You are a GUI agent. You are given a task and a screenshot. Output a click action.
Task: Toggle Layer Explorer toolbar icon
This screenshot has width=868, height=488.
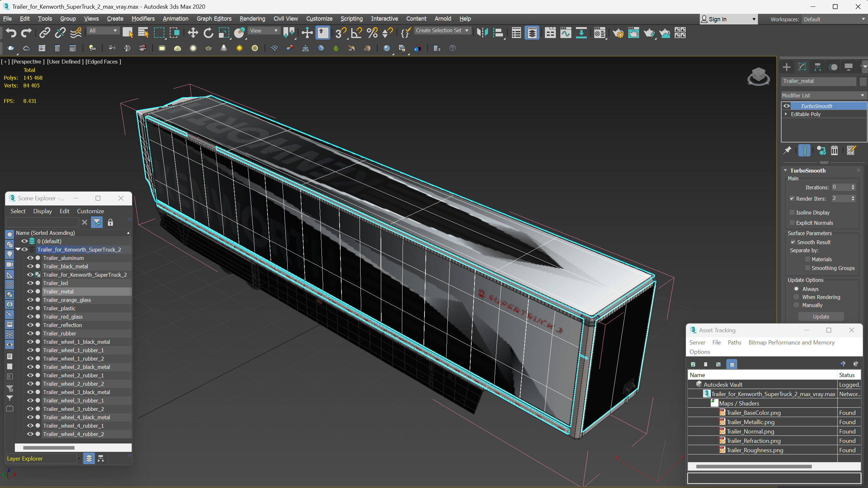532,33
